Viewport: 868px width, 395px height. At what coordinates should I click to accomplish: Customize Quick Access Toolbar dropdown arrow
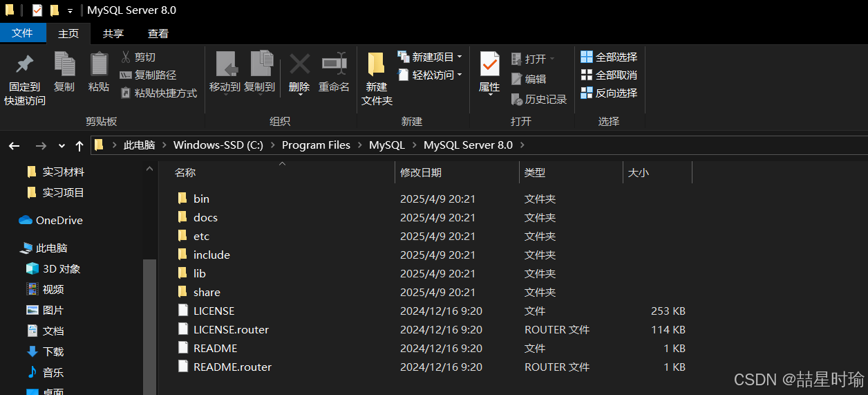[x=70, y=11]
